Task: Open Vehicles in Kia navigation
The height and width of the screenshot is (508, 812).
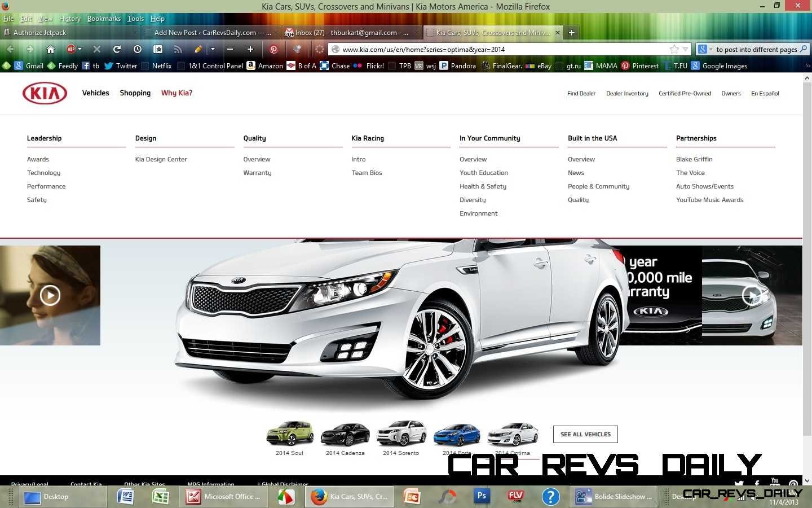Action: [96, 93]
